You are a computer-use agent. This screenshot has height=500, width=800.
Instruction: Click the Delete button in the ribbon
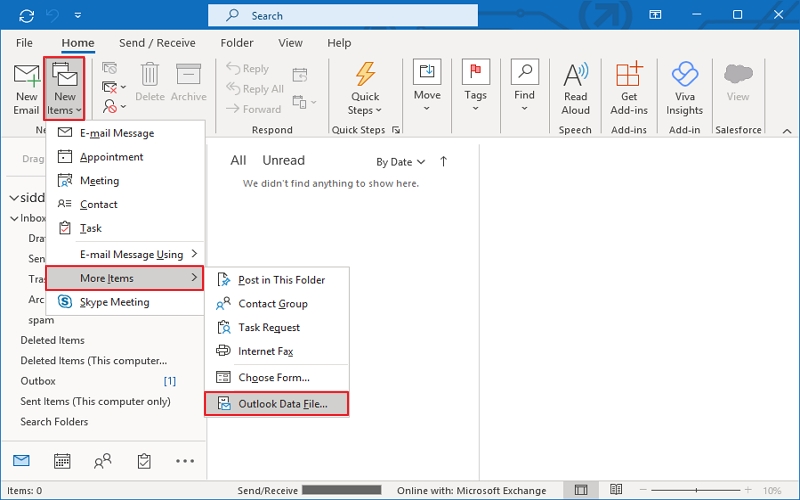(x=149, y=83)
